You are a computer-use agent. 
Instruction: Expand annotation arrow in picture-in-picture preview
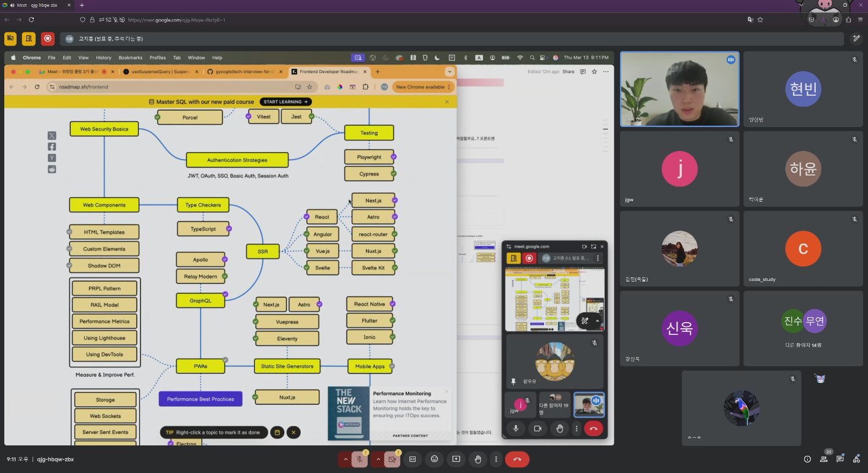(597, 320)
